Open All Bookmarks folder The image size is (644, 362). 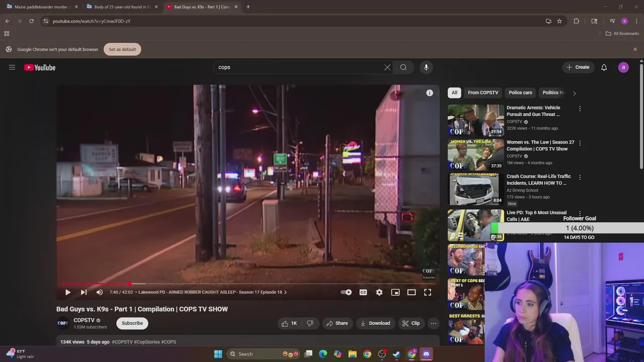pyautogui.click(x=622, y=34)
